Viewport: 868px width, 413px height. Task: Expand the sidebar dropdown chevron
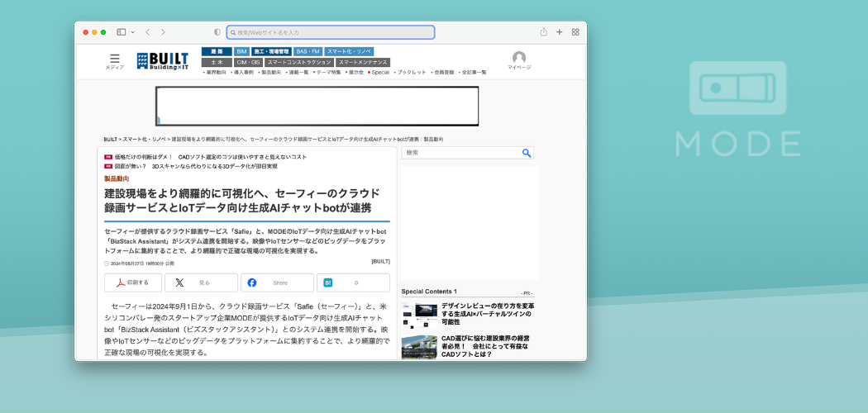point(132,32)
